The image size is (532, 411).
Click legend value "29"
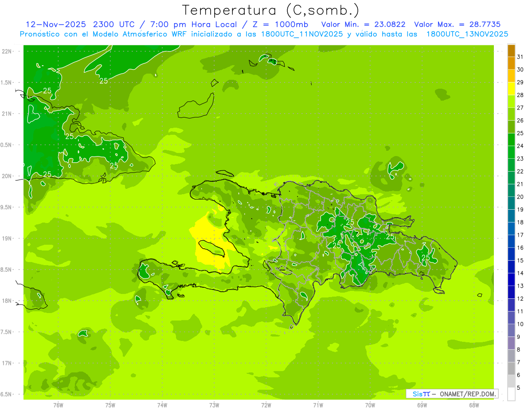(520, 82)
